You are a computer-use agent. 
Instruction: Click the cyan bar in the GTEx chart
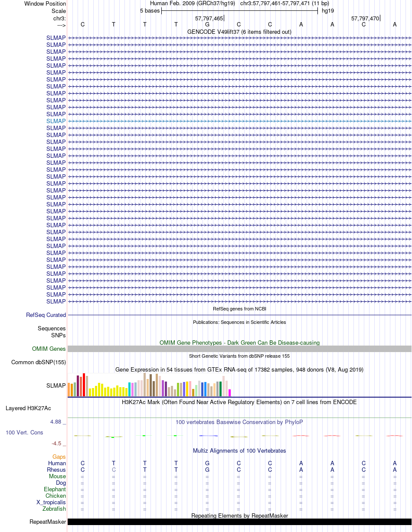click(x=130, y=389)
